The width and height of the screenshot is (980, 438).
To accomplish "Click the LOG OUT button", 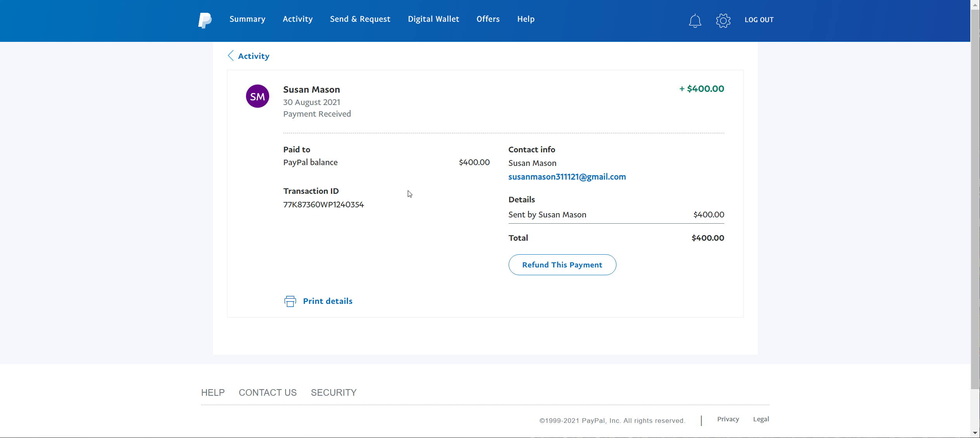I will [759, 20].
